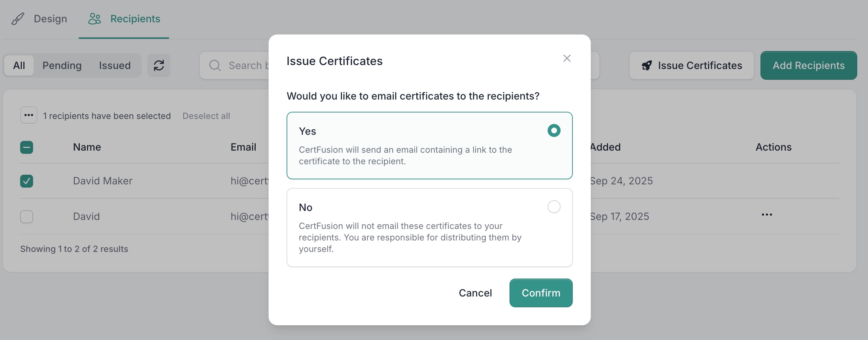The height and width of the screenshot is (340, 868).
Task: Click the search magnifier icon
Action: tap(215, 65)
